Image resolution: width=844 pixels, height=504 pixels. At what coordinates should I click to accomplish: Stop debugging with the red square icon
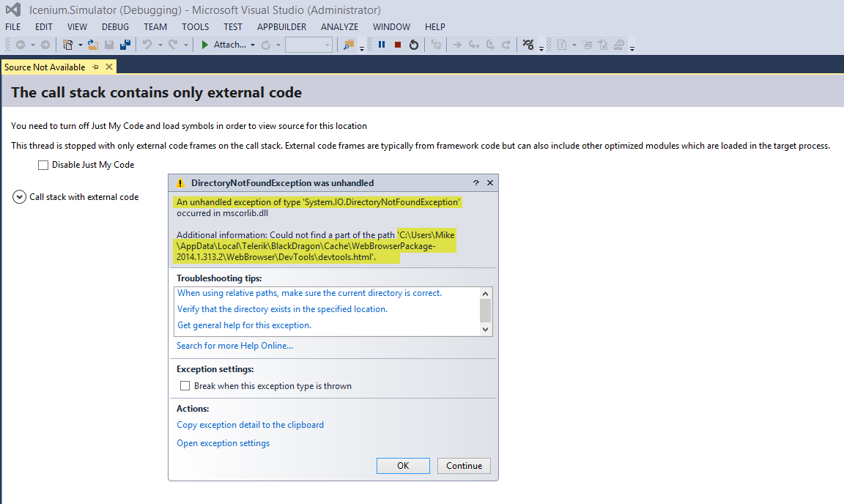(x=398, y=45)
